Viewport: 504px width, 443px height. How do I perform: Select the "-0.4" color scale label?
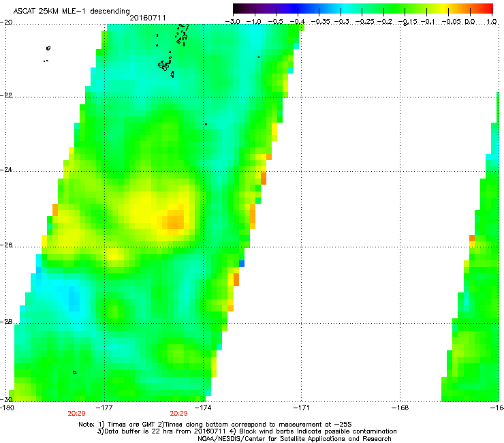click(297, 22)
